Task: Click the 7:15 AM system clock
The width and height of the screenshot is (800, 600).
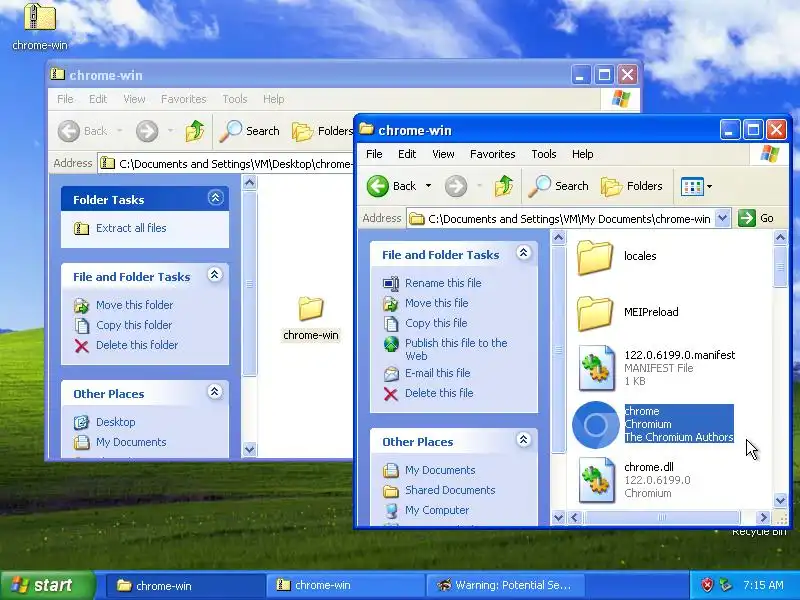Action: [763, 585]
